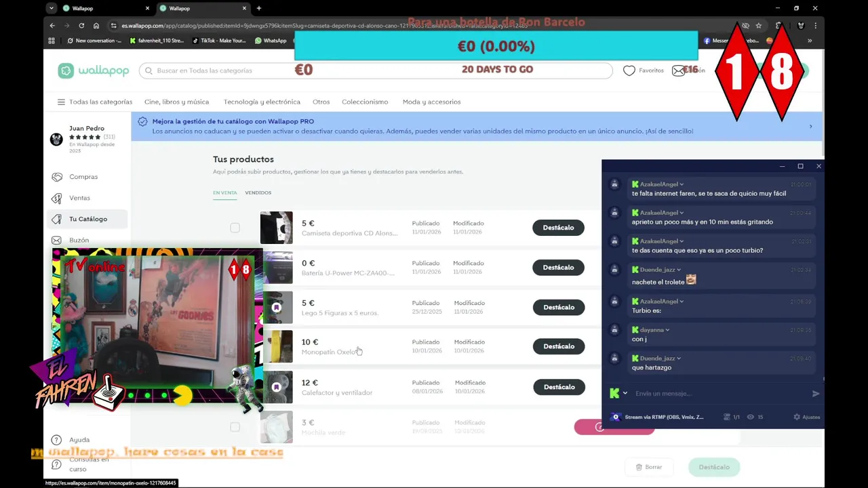Bookmark this page with the star icon
Viewport: 868px width, 488px height.
click(x=759, y=25)
